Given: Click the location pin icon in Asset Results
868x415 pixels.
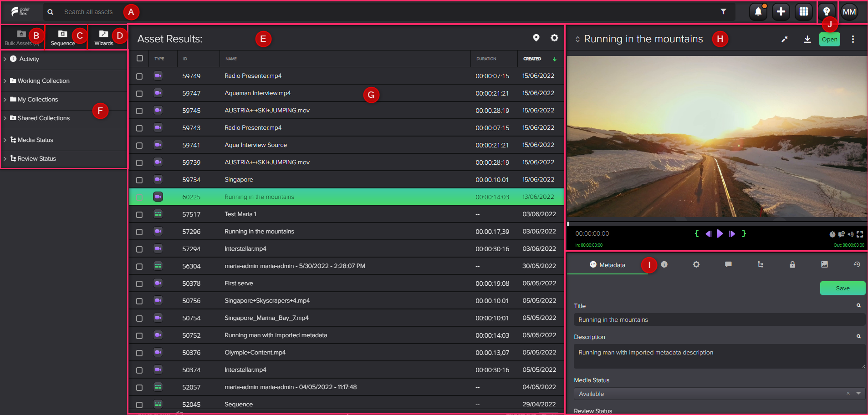Looking at the screenshot, I should point(536,38).
